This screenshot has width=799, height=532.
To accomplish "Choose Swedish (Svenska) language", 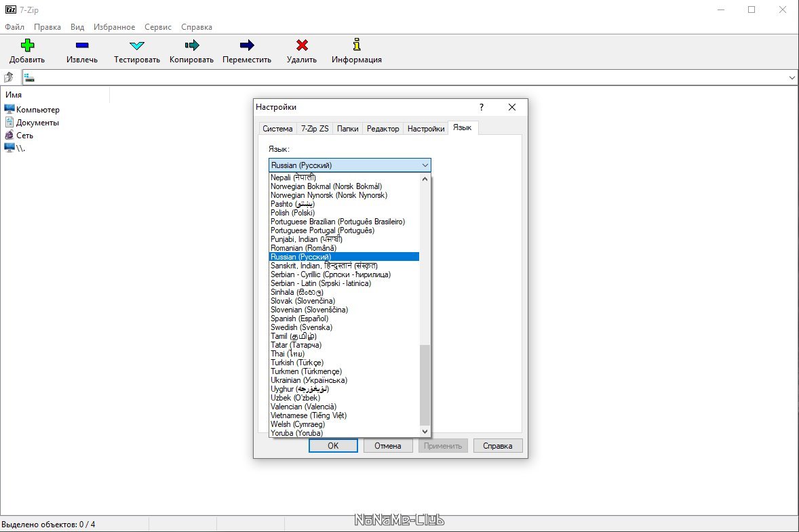I will point(344,327).
